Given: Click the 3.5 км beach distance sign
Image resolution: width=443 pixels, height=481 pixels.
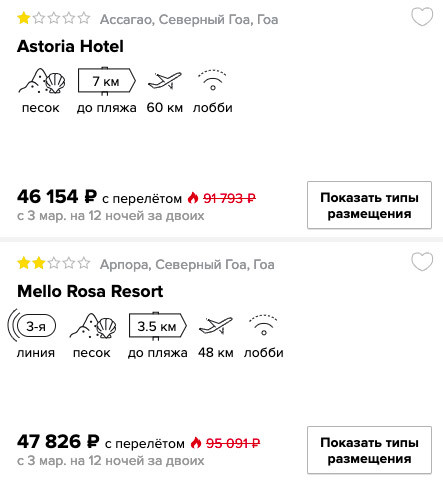Looking at the screenshot, I should pos(158,326).
